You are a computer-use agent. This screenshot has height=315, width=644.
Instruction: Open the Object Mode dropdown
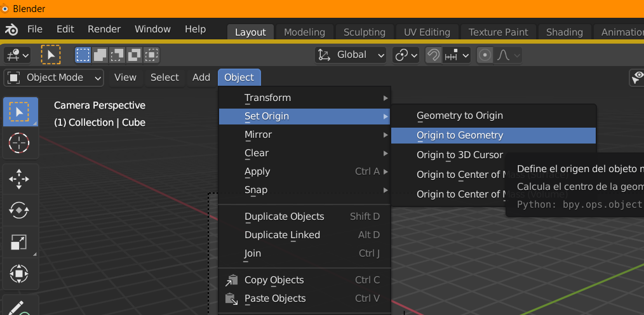pyautogui.click(x=54, y=77)
